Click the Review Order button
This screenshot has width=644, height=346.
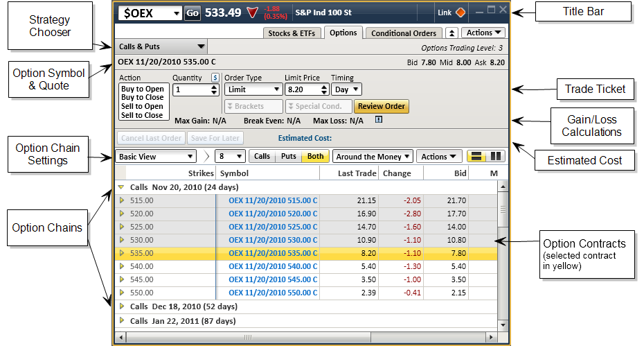pyautogui.click(x=381, y=106)
